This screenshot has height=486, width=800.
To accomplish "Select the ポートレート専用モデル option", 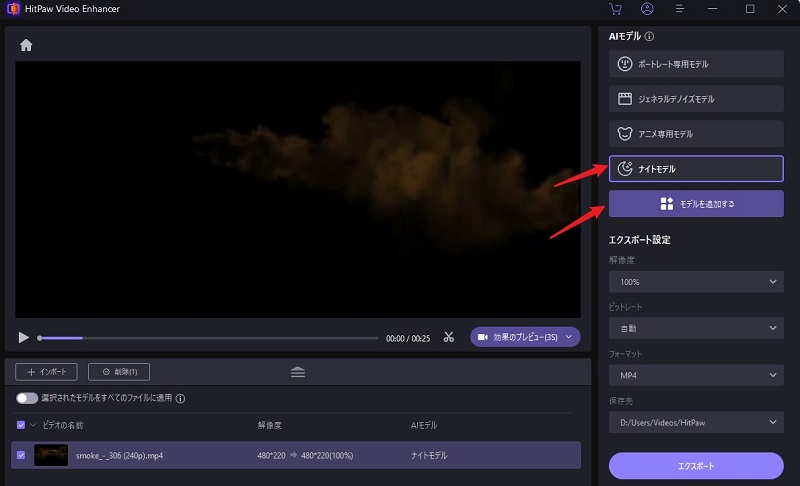I will point(696,64).
